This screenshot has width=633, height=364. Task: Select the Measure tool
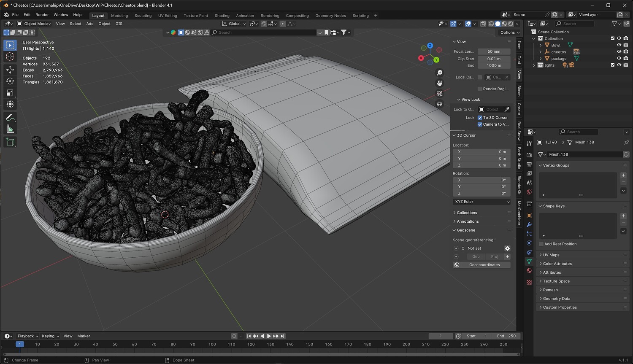10,129
